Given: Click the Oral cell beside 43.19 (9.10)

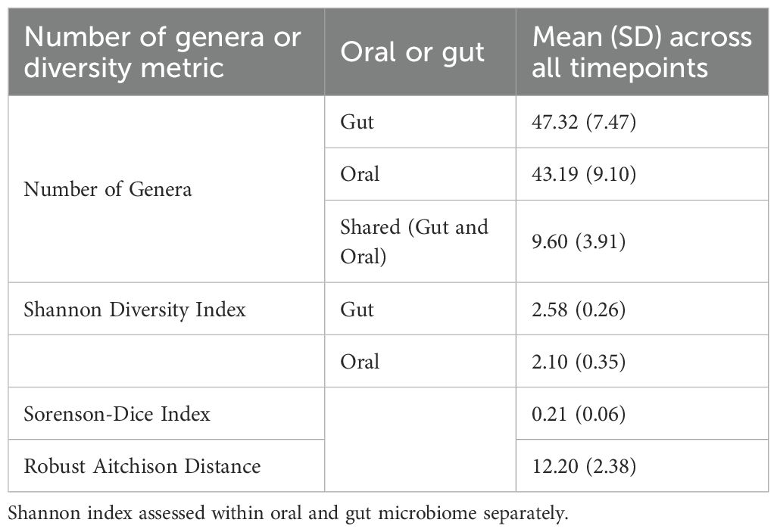Looking at the screenshot, I should (360, 174).
